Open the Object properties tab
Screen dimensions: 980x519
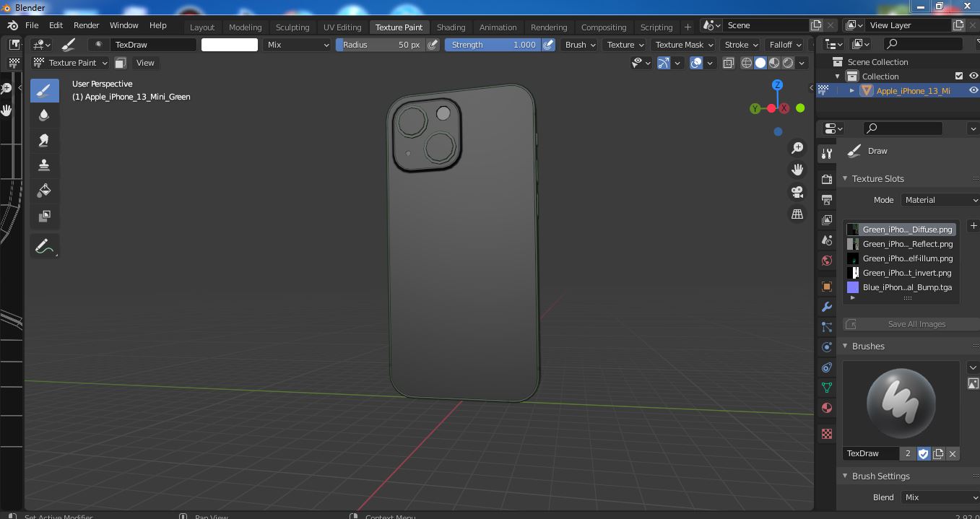(827, 287)
